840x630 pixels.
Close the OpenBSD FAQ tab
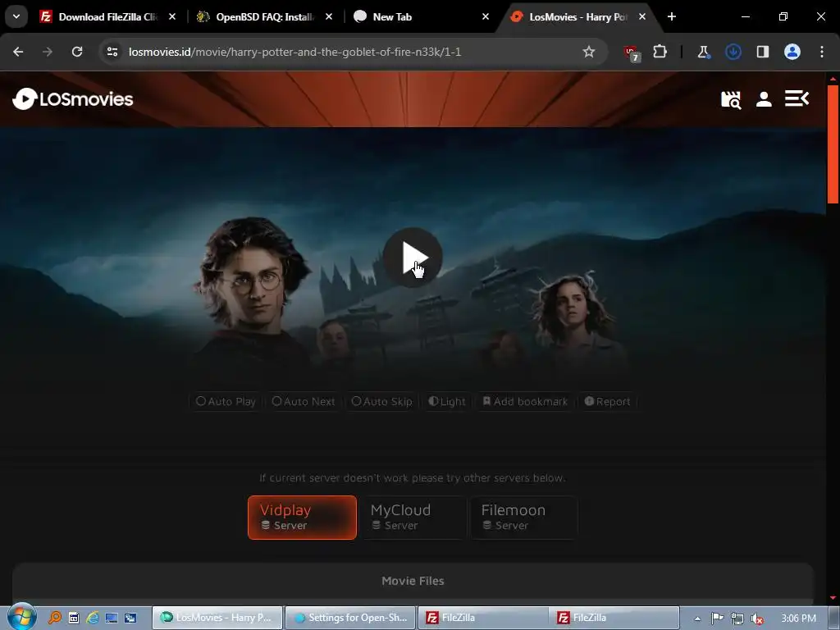[x=329, y=16]
